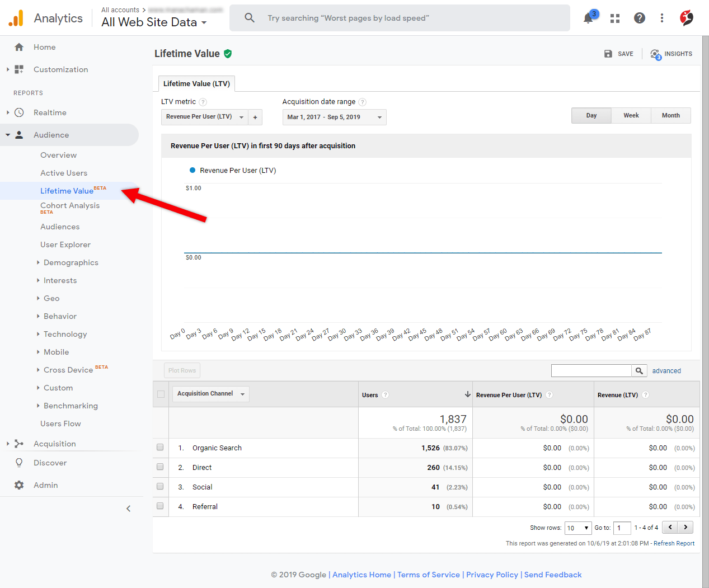709x588 pixels.
Task: Check the select-all checkbox in table header
Action: (x=160, y=394)
